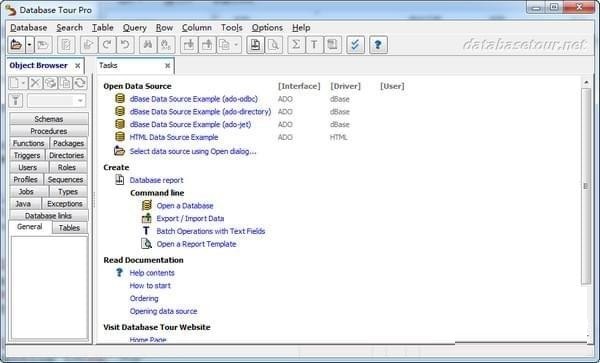Image resolution: width=600 pixels, height=363 pixels.
Task: Click the Tasks pane vertical scrollbar
Action: [x=586, y=186]
